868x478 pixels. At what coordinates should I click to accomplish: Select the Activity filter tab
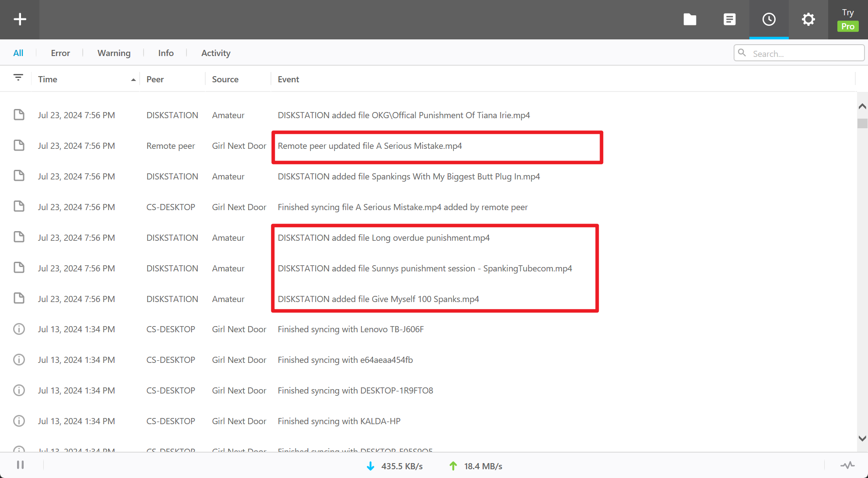pos(216,53)
